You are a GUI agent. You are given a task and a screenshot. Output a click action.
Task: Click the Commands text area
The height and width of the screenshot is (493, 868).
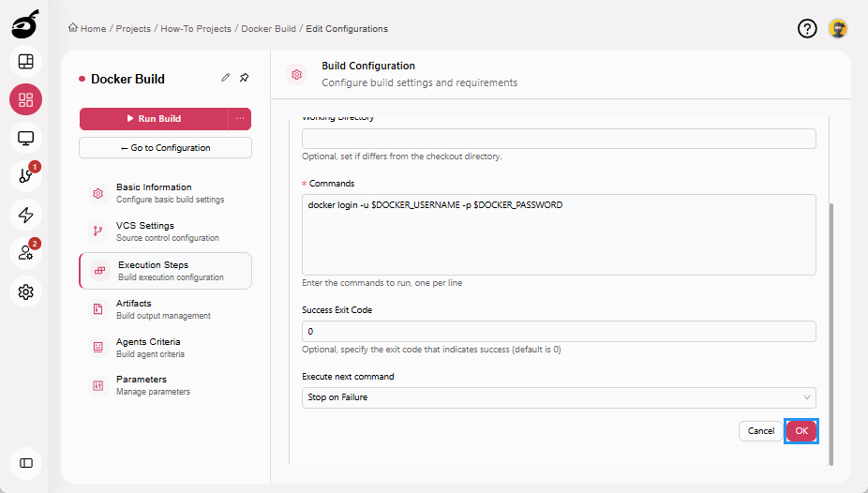(x=559, y=234)
